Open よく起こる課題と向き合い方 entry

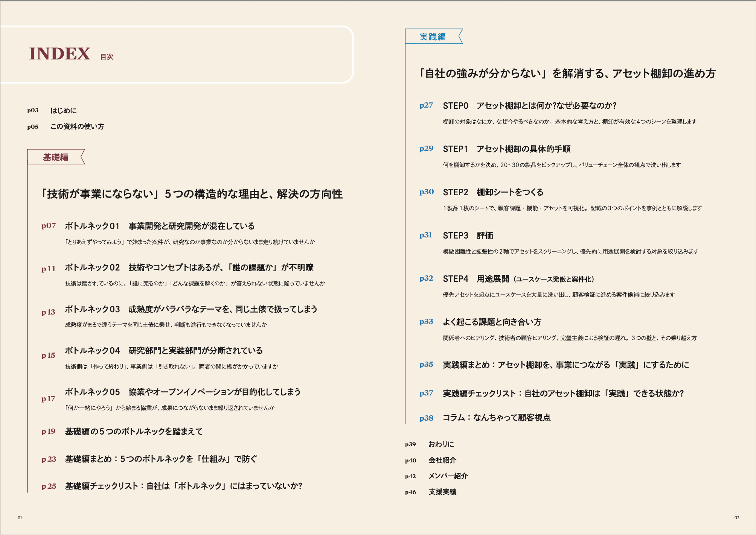(x=492, y=322)
